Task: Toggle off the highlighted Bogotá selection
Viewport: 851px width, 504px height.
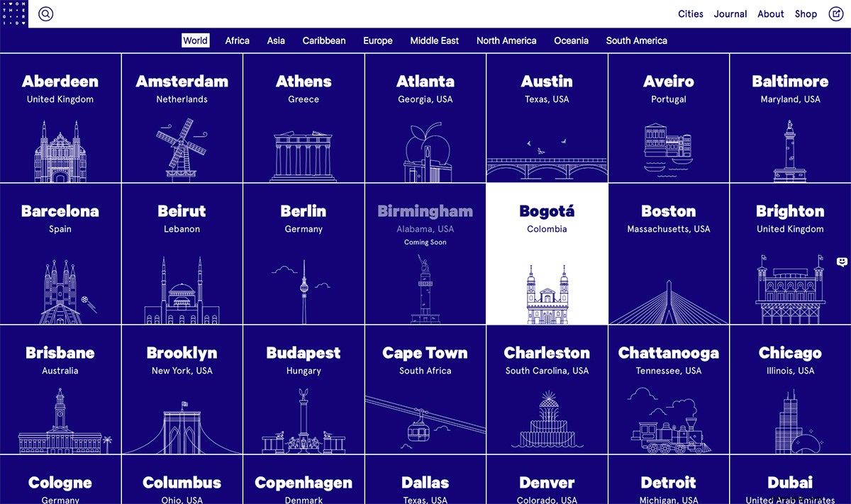Action: pyautogui.click(x=547, y=253)
